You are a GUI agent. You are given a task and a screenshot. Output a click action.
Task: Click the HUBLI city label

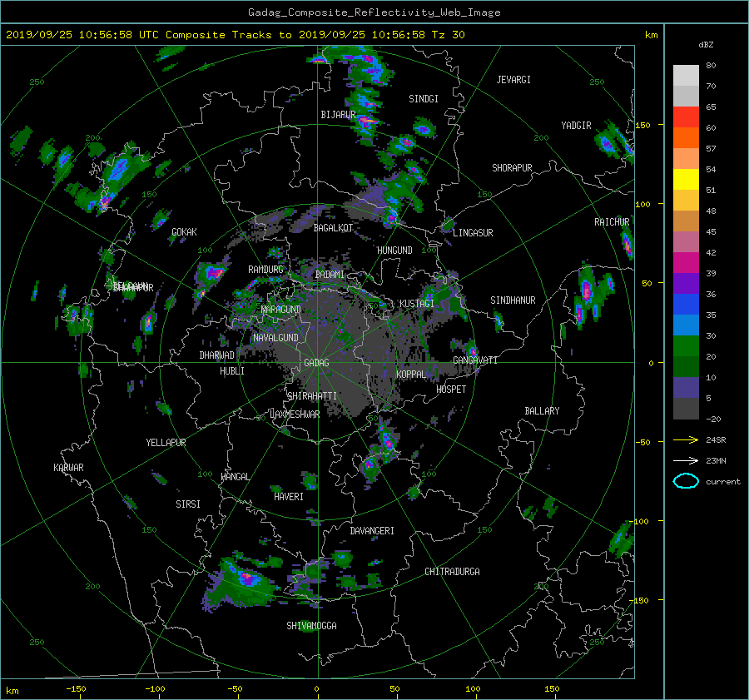coord(232,371)
